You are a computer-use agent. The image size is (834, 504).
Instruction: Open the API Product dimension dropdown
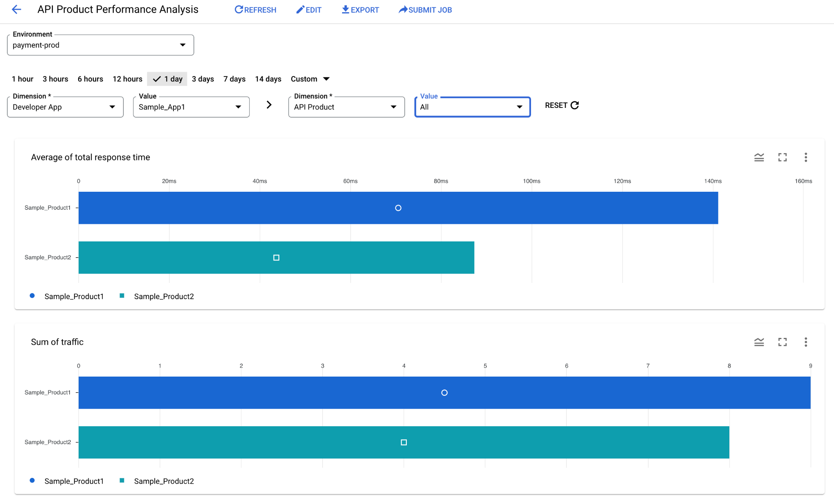click(x=347, y=107)
